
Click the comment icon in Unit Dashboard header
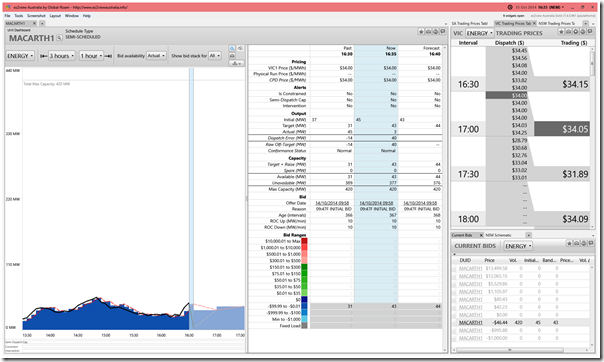443,32
